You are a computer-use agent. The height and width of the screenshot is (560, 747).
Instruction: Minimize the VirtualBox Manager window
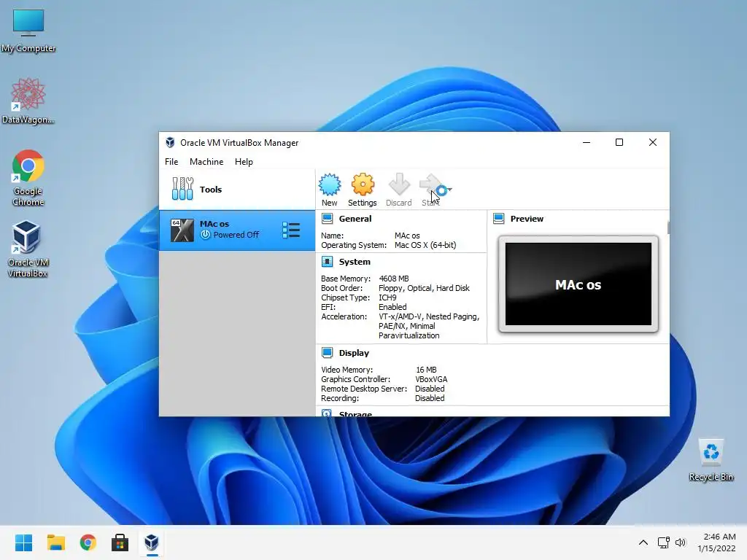point(587,142)
